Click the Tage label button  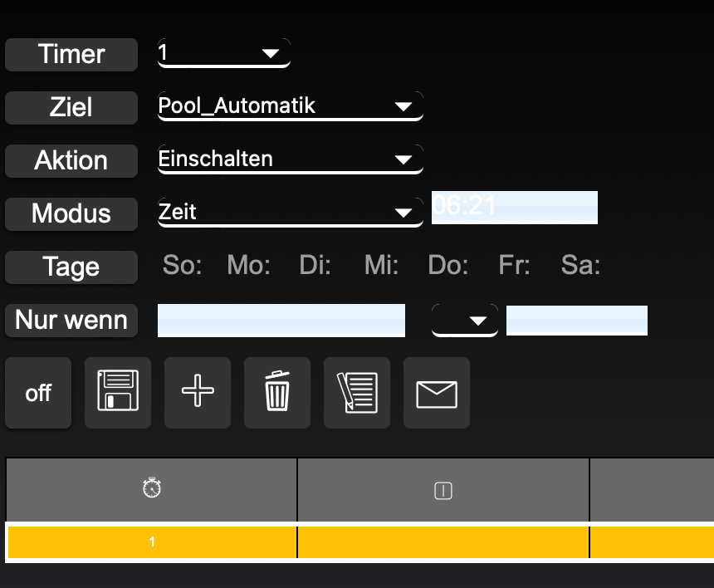[x=71, y=267]
